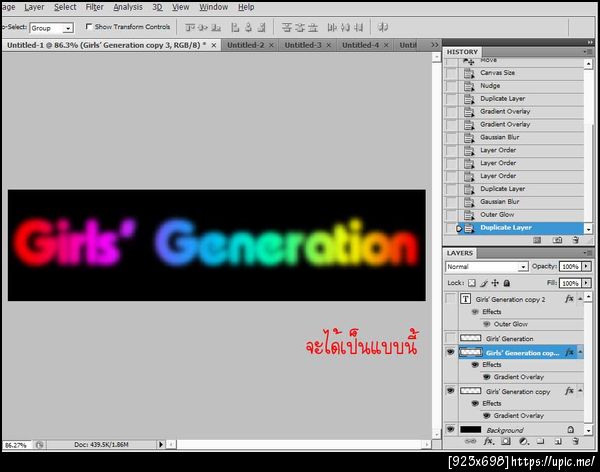
Task: Collapse effects of selected Girls' Generation cop...
Action: tap(580, 352)
